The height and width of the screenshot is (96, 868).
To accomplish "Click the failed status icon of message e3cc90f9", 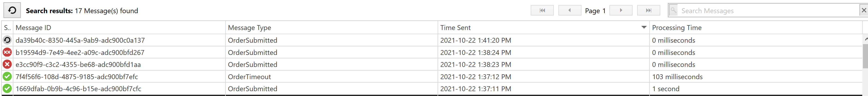I will (7, 64).
